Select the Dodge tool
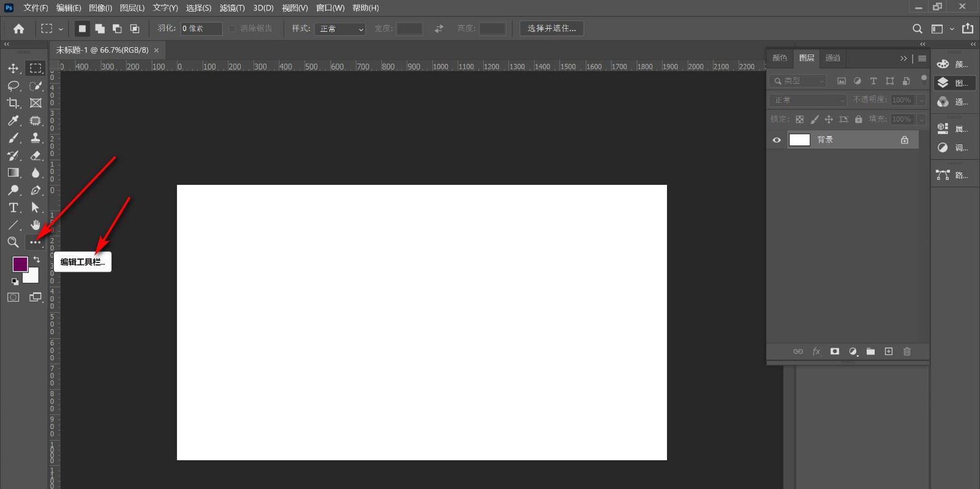 13,190
